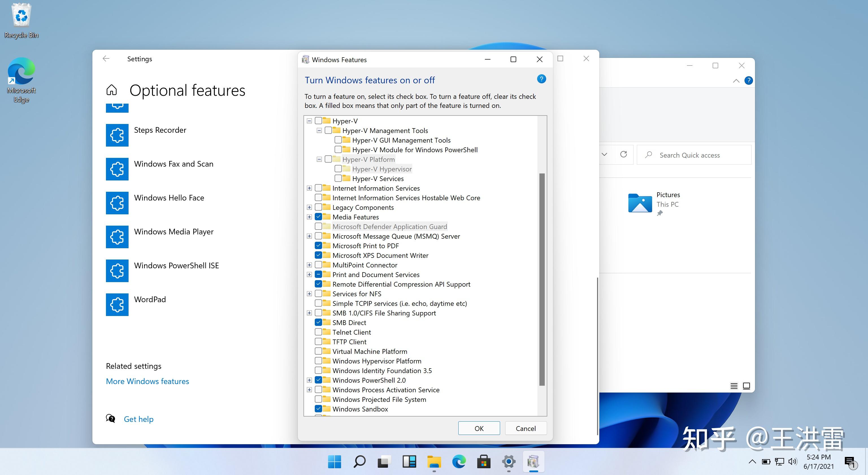This screenshot has width=868, height=475.
Task: Launch Microsoft Edge from the desktop shortcut
Action: pos(21,80)
